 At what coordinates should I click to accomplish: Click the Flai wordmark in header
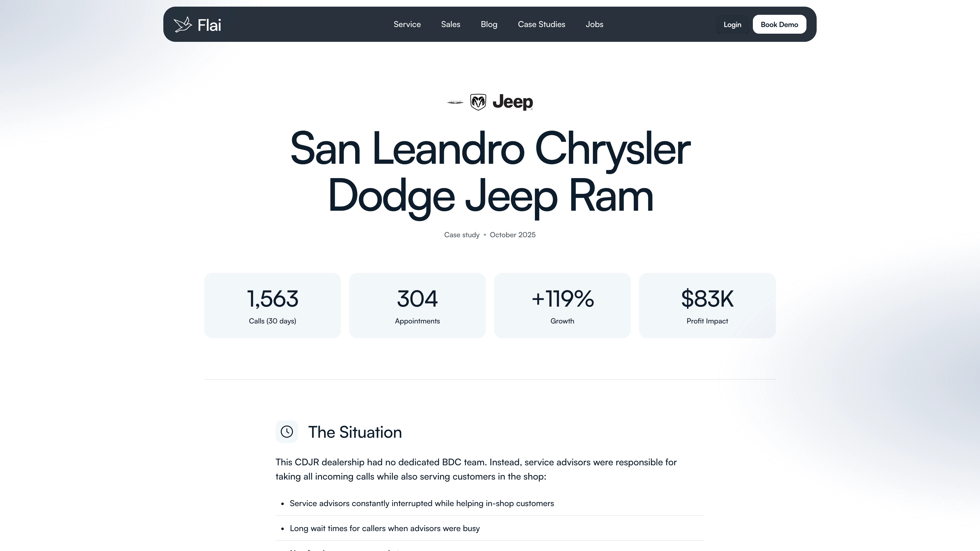click(x=209, y=25)
